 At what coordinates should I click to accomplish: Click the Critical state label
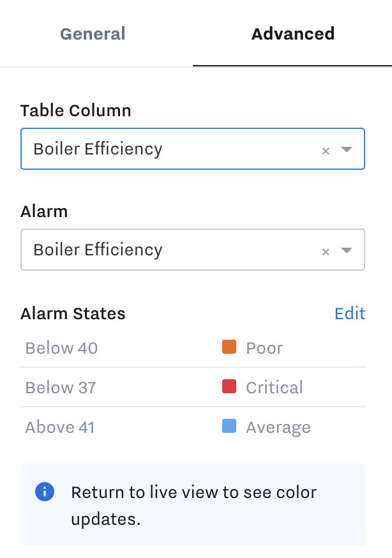click(275, 388)
